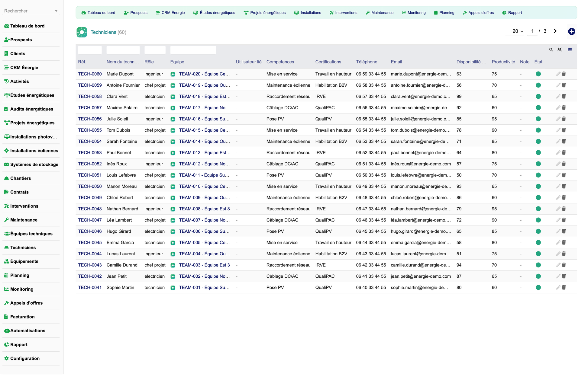Open Prospects in the left sidebar
Screen dimensions: 588x380
pyautogui.click(x=21, y=40)
